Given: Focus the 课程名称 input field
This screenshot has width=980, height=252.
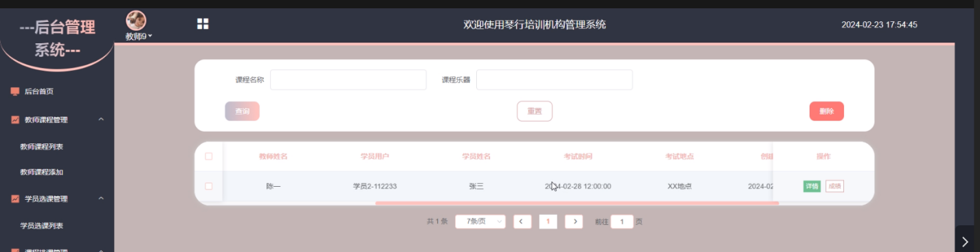Looking at the screenshot, I should [x=348, y=80].
